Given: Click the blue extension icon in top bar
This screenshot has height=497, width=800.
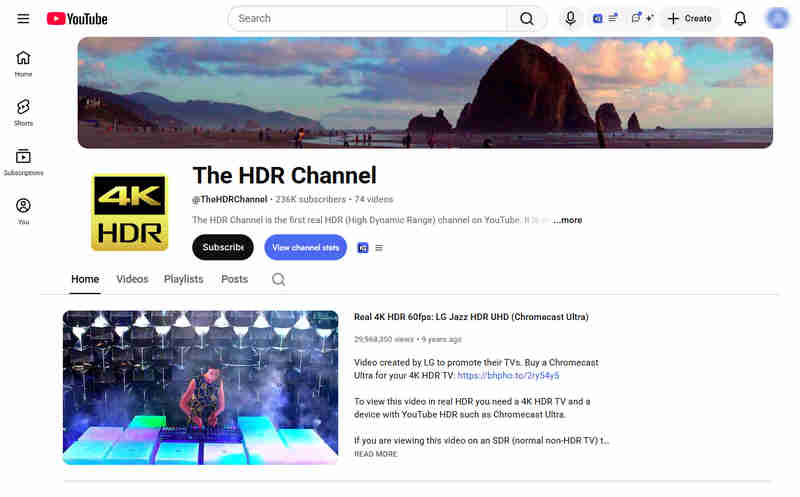Looking at the screenshot, I should point(597,19).
